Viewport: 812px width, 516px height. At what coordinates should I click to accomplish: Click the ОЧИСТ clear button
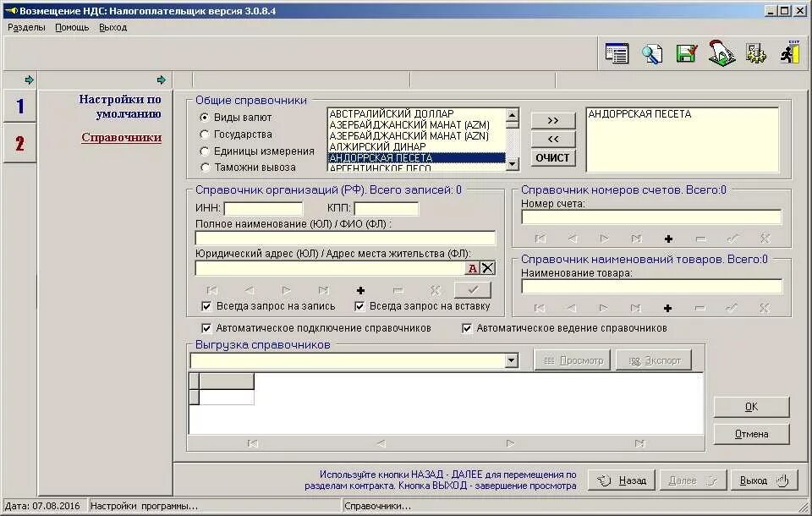553,157
